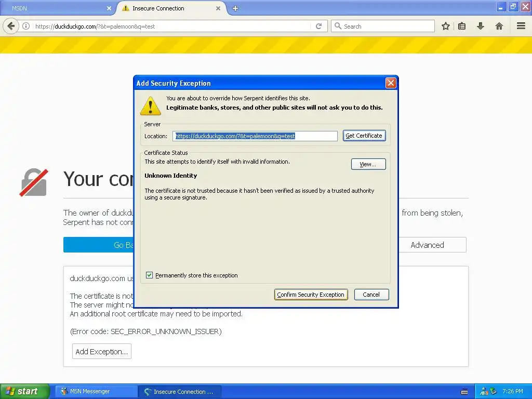The width and height of the screenshot is (532, 399).
Task: Click Confirm Security Exception
Action: (x=311, y=295)
